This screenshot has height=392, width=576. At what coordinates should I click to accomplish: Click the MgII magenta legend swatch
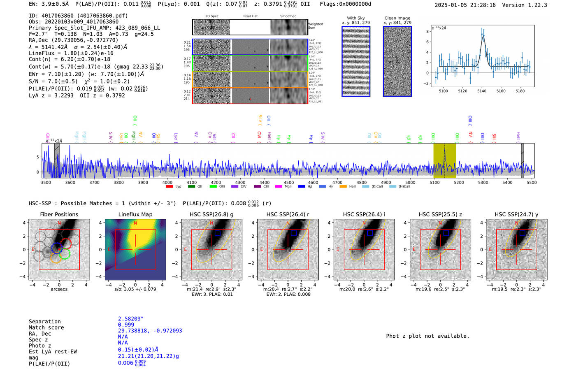(279, 187)
